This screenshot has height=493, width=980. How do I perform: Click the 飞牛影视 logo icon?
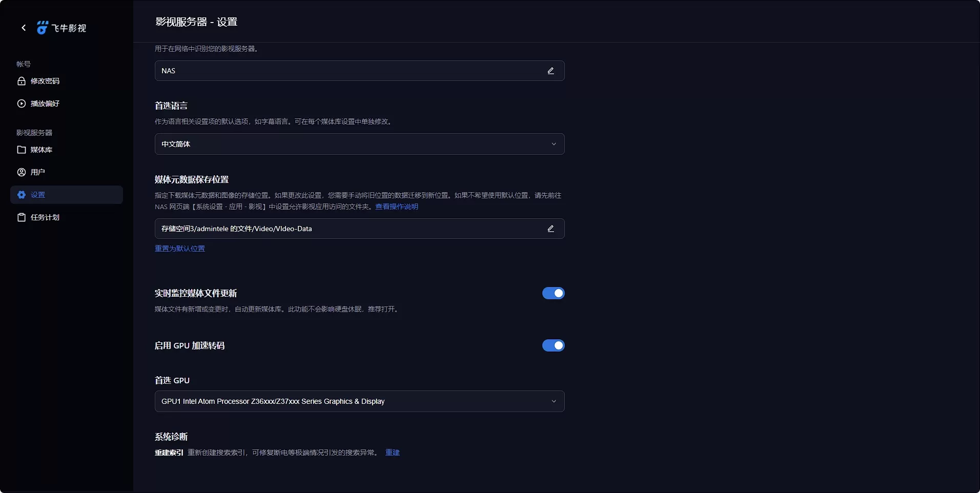(42, 28)
